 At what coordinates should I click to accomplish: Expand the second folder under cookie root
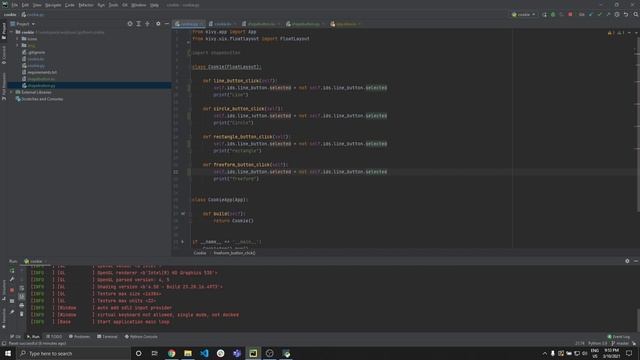[18, 45]
